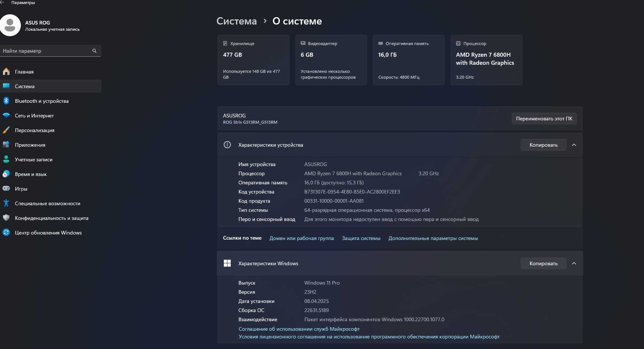This screenshot has height=349, width=644.
Task: Open the Главная settings page
Action: (51, 72)
